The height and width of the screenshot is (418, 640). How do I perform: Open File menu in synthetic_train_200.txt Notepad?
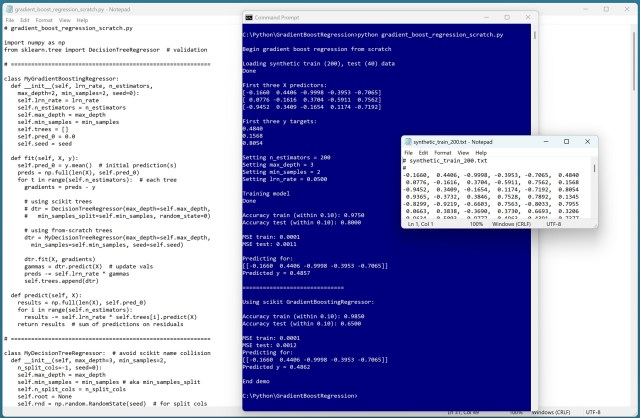point(409,152)
